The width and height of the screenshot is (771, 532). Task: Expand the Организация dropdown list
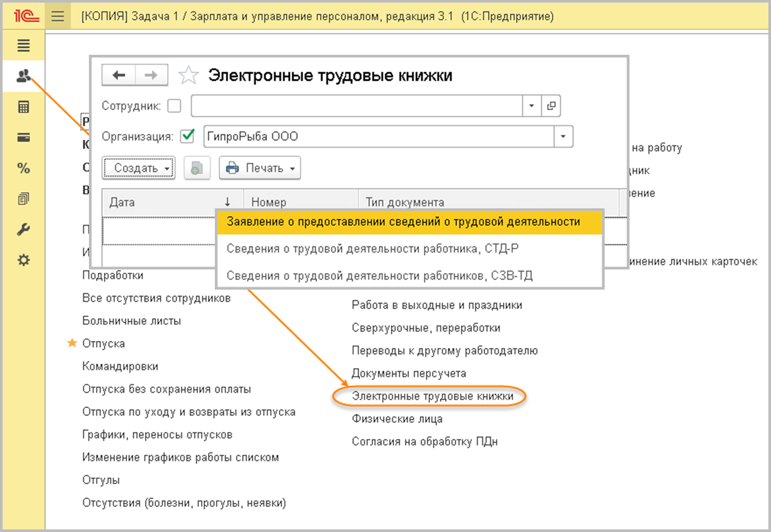563,137
